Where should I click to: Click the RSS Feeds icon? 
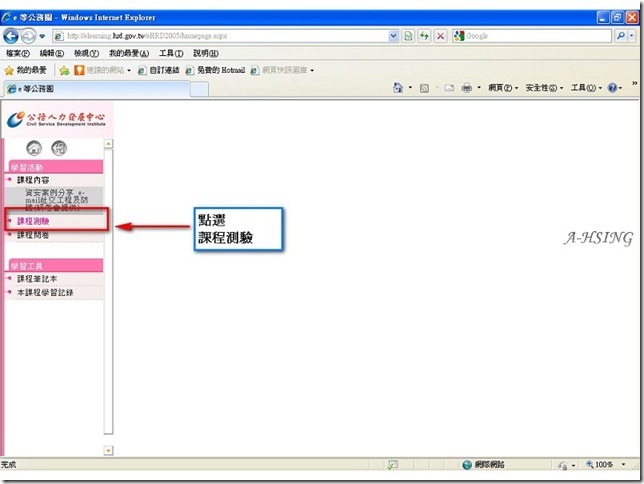click(424, 88)
